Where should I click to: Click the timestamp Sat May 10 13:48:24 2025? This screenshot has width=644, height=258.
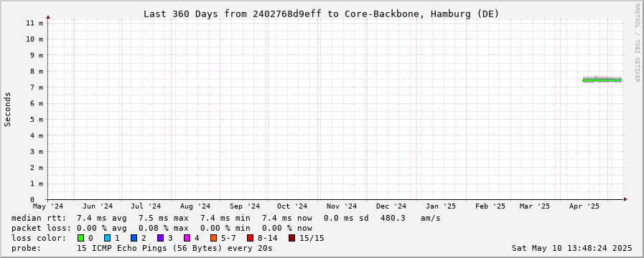(x=571, y=248)
